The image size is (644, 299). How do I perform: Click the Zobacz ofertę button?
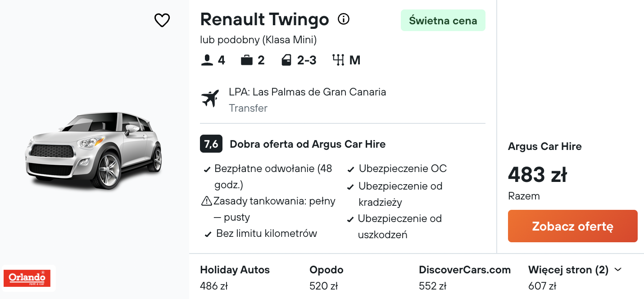click(x=573, y=226)
